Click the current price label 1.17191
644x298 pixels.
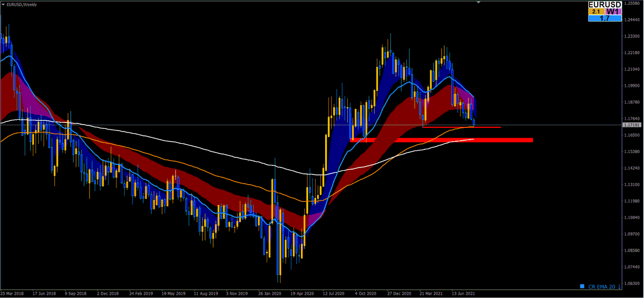[x=632, y=125]
